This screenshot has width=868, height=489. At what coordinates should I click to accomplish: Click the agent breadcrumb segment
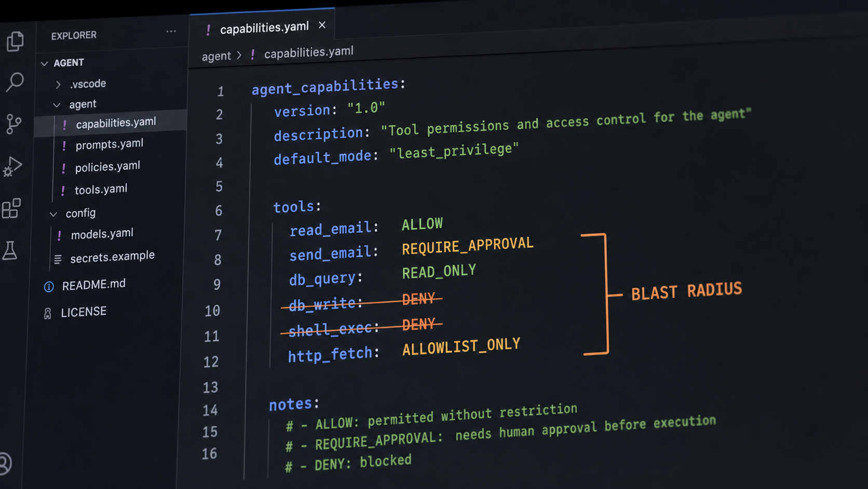point(216,56)
